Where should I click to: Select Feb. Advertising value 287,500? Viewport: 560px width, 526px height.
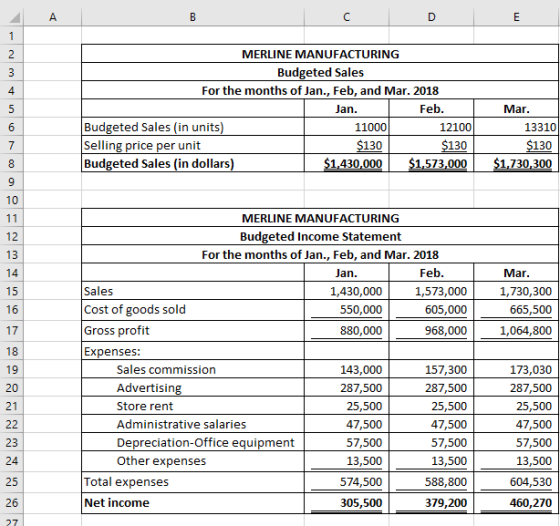tap(431, 387)
